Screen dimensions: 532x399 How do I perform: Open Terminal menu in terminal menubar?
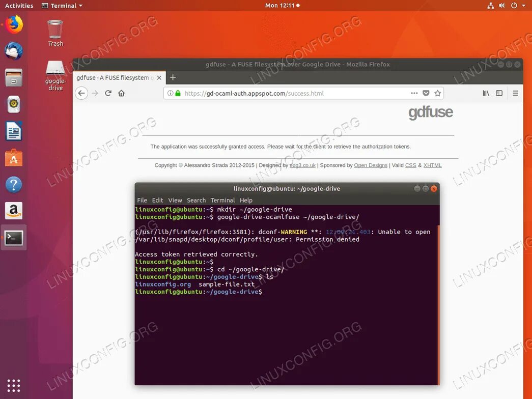[222, 200]
